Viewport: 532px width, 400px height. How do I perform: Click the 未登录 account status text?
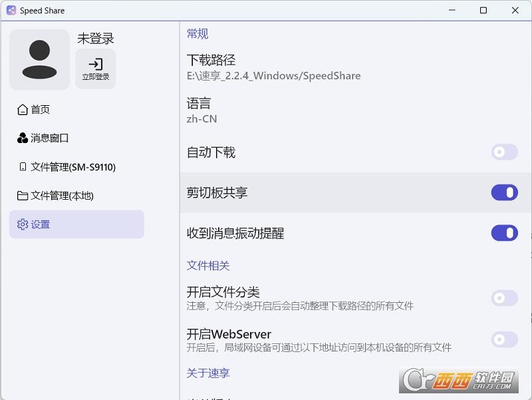pyautogui.click(x=96, y=39)
